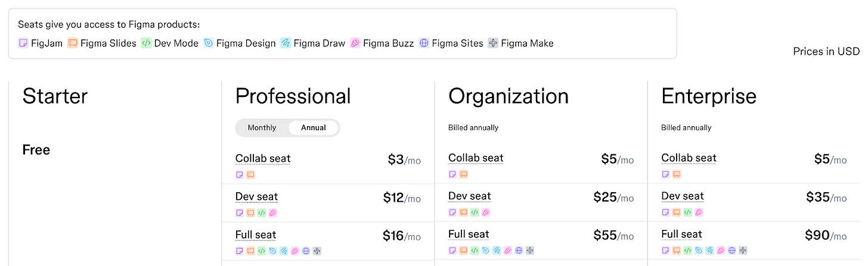Click the Figma Design icon in the legend
Viewport: 868px width, 266px height.
tap(209, 43)
